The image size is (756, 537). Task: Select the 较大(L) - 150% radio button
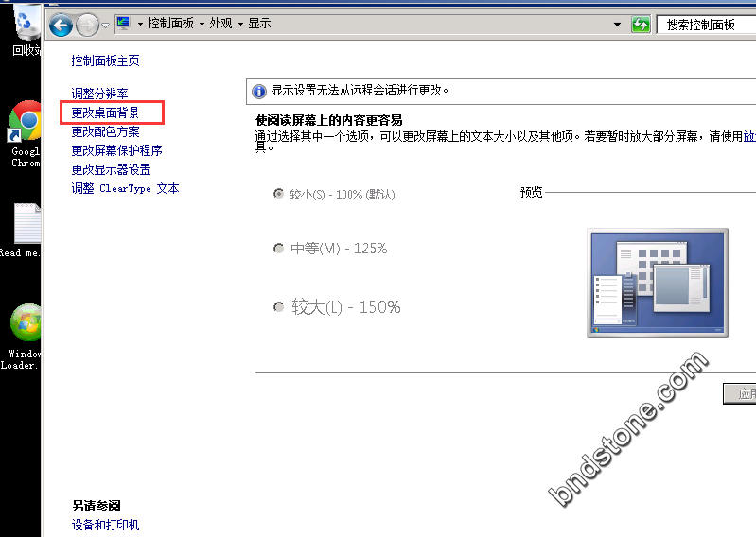coord(278,307)
